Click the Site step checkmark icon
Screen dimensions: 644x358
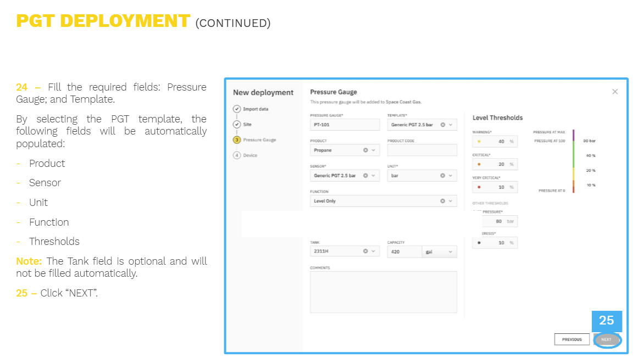237,125
